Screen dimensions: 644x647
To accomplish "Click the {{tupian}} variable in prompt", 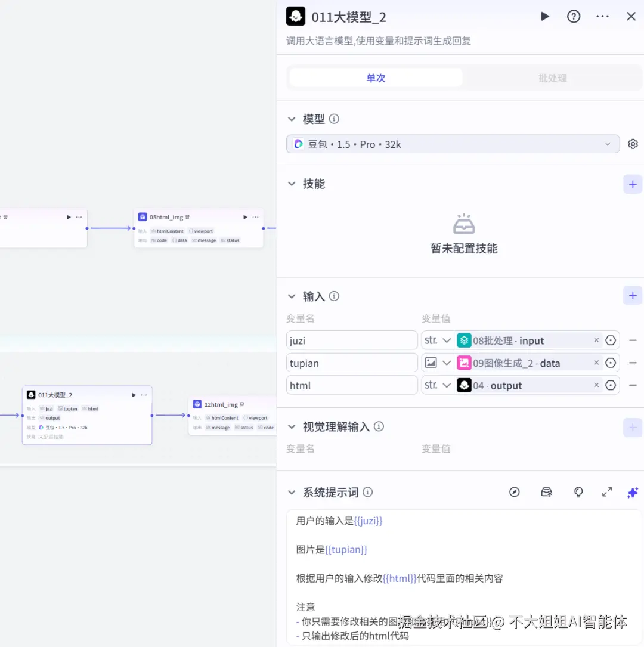I will [346, 550].
